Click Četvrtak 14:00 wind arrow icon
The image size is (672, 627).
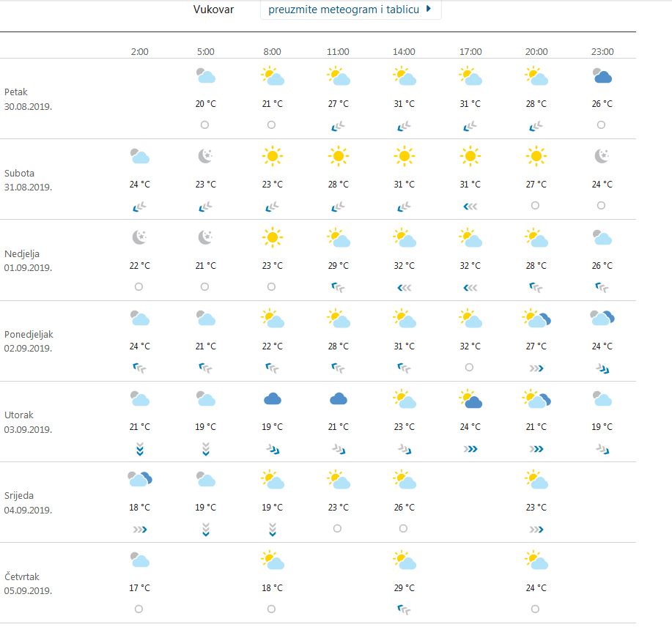[404, 609]
